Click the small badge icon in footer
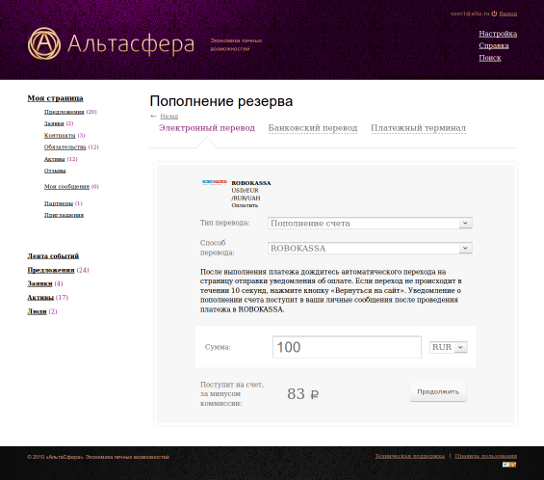 tap(509, 465)
